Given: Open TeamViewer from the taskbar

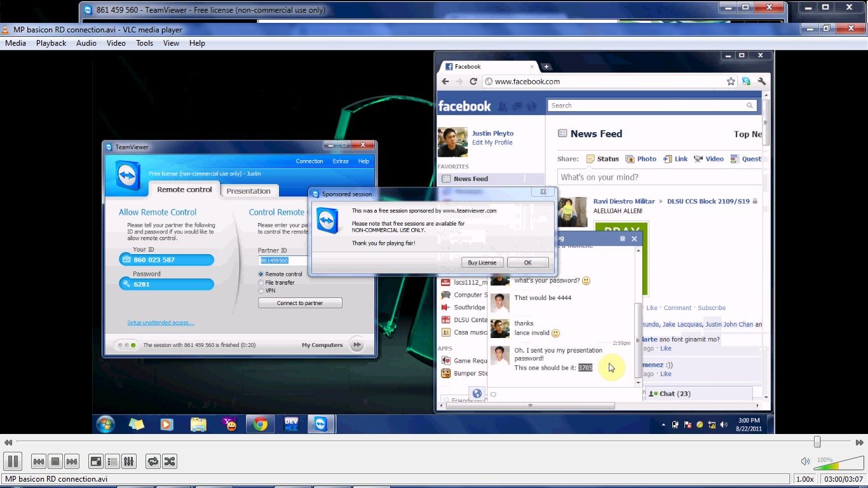Looking at the screenshot, I should [321, 424].
